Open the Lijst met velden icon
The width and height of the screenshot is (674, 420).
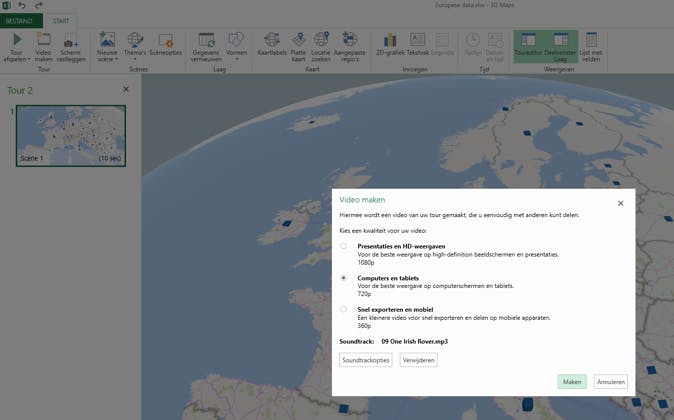click(x=591, y=40)
